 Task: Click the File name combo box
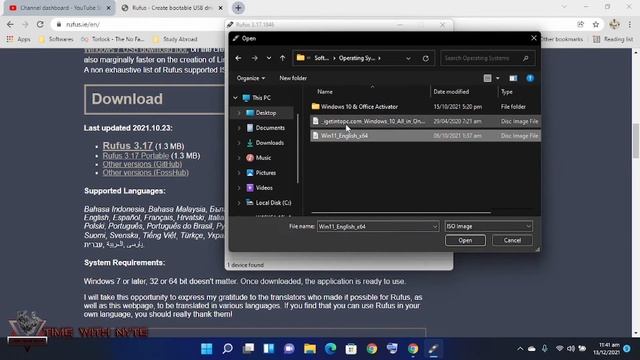click(378, 227)
